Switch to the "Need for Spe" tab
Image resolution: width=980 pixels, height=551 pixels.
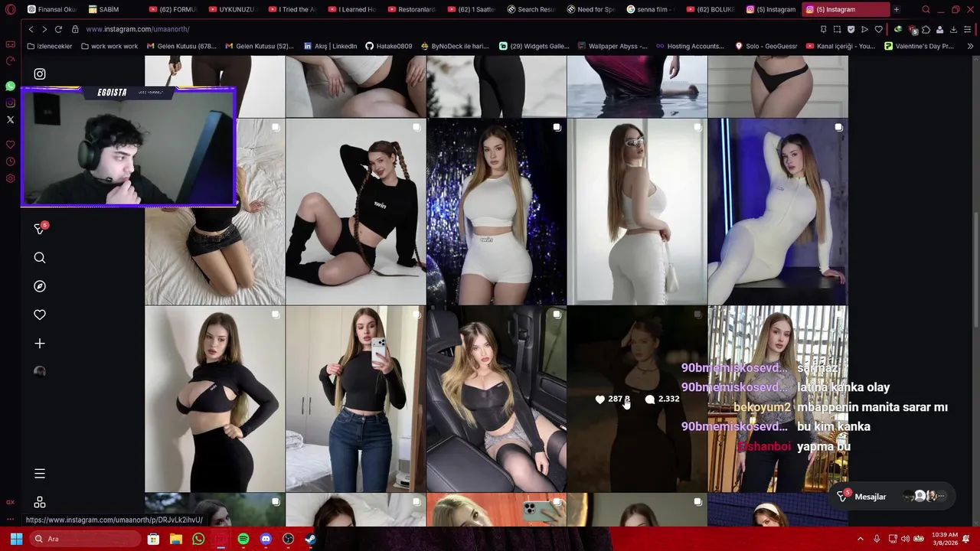click(591, 9)
